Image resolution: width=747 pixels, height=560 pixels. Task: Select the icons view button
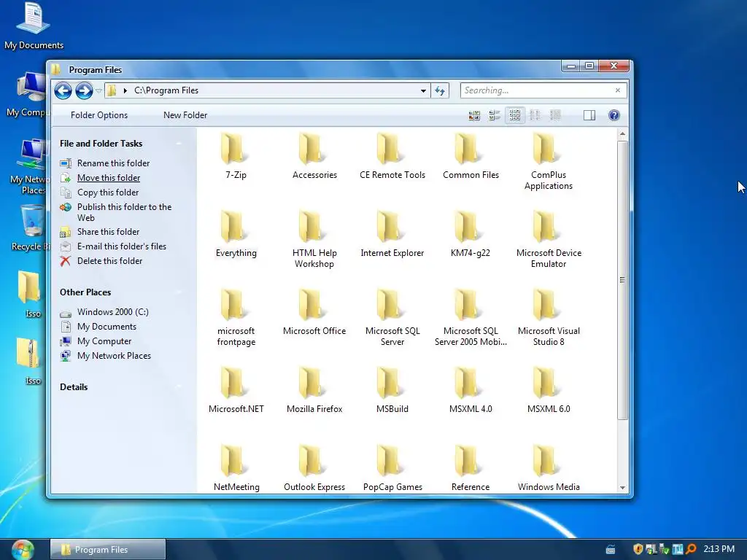514,115
